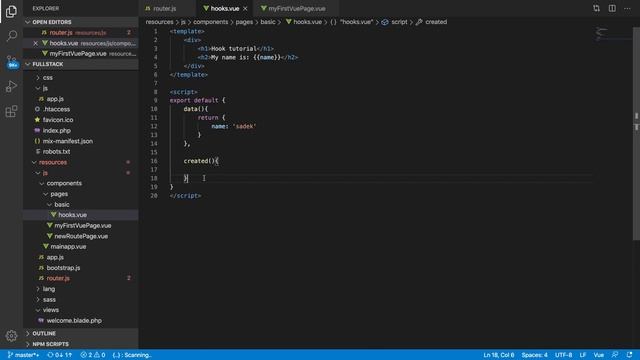Click the components breadcrumb segment
The image size is (640, 360).
[211, 22]
